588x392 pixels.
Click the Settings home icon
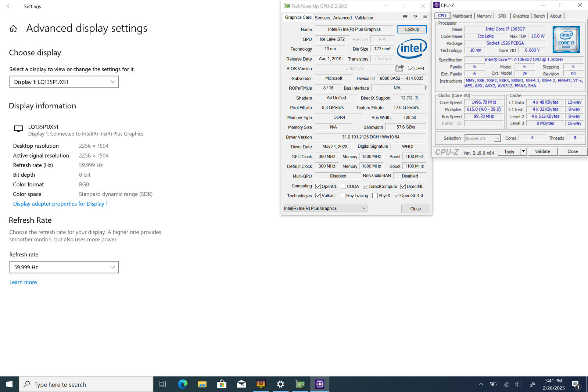coord(13,29)
